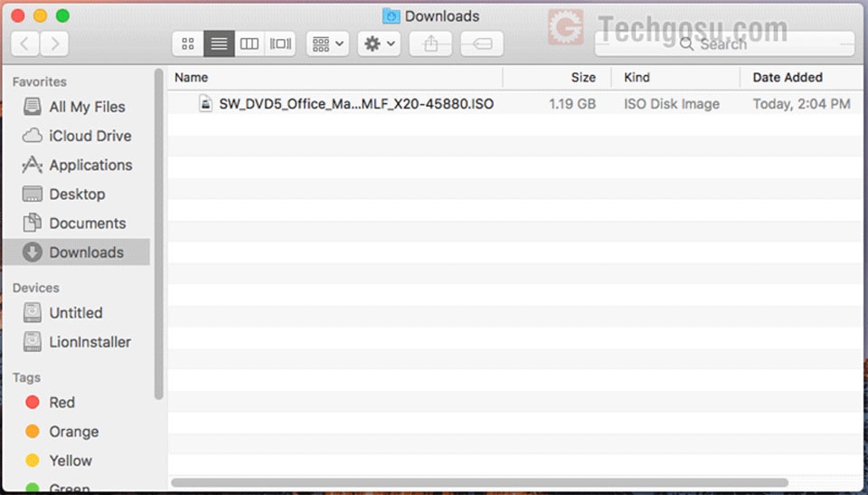Click the 1.19 GB size cell
The image size is (868, 495).
pyautogui.click(x=572, y=104)
